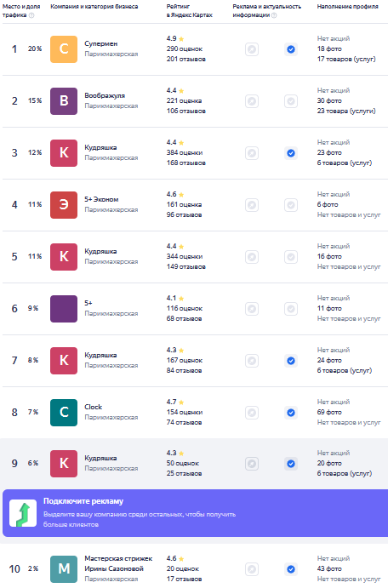This screenshot has width=388, height=588.
Task: Click the red 5+ Эконом avatar icon
Action: click(64, 205)
